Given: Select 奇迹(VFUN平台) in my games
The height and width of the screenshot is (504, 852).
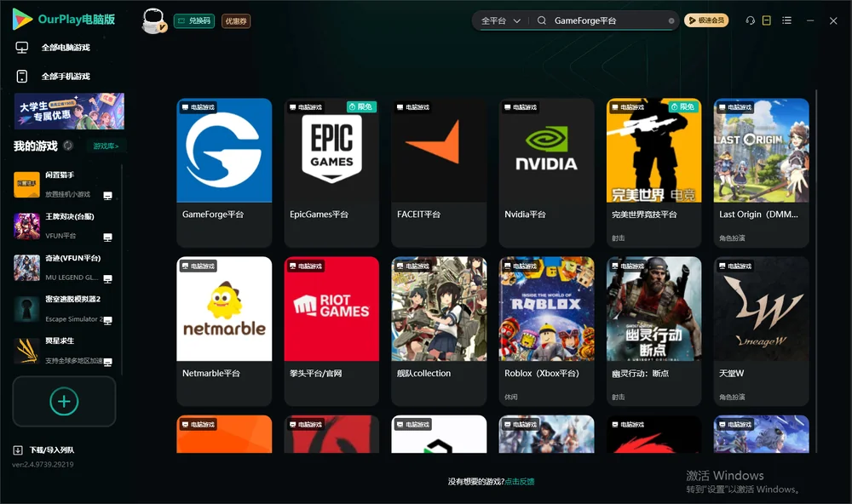Looking at the screenshot, I should tap(64, 267).
